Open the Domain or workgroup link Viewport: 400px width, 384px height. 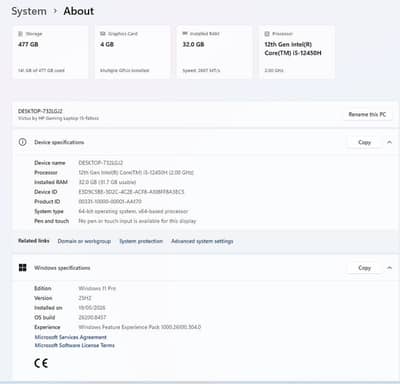(x=84, y=241)
